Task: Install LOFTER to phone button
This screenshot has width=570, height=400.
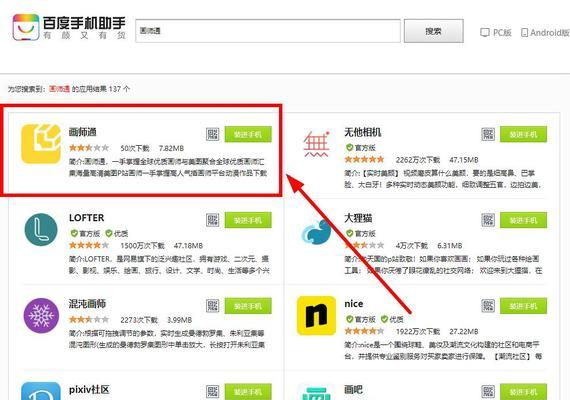Action: (x=248, y=220)
